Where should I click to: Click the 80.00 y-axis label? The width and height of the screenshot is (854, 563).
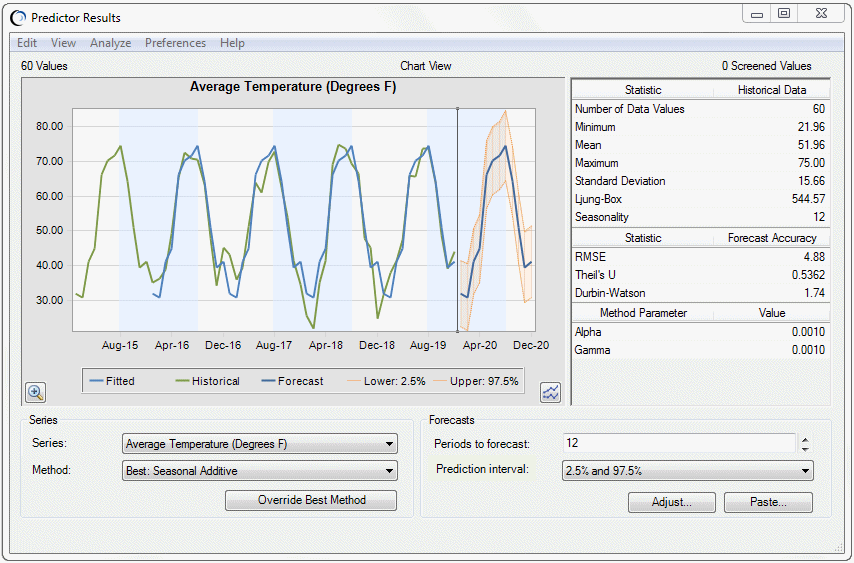[50, 126]
